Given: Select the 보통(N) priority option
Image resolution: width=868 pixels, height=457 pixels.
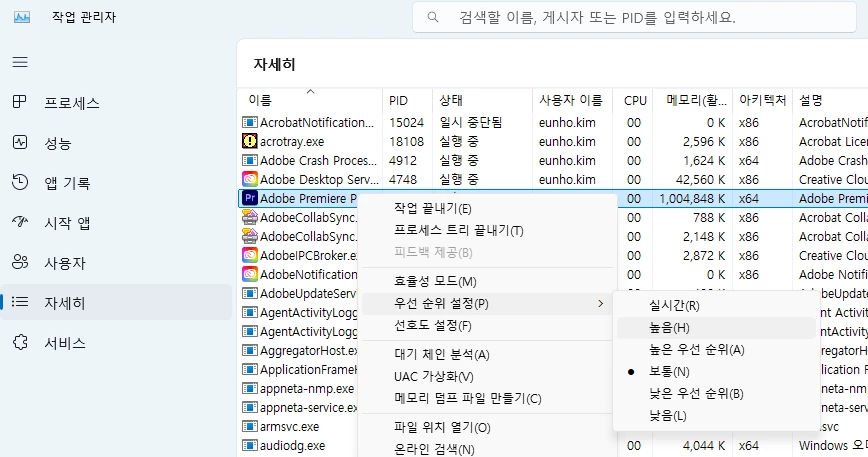Looking at the screenshot, I should (716, 372).
